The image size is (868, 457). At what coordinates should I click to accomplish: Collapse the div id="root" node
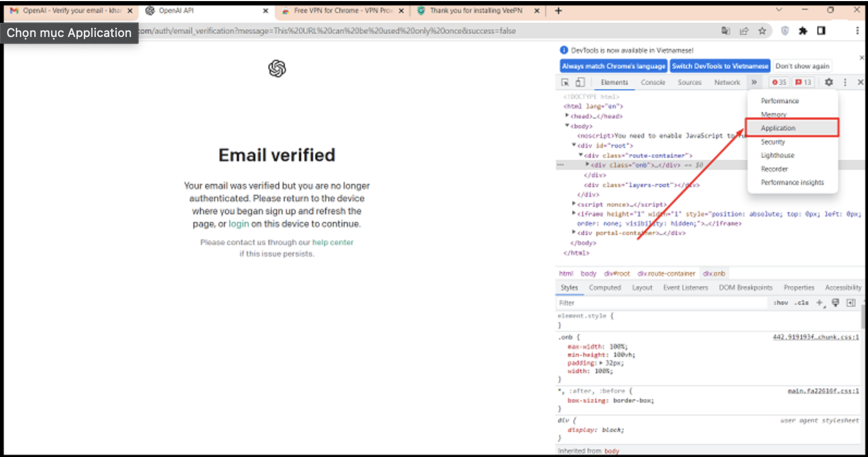pyautogui.click(x=573, y=145)
